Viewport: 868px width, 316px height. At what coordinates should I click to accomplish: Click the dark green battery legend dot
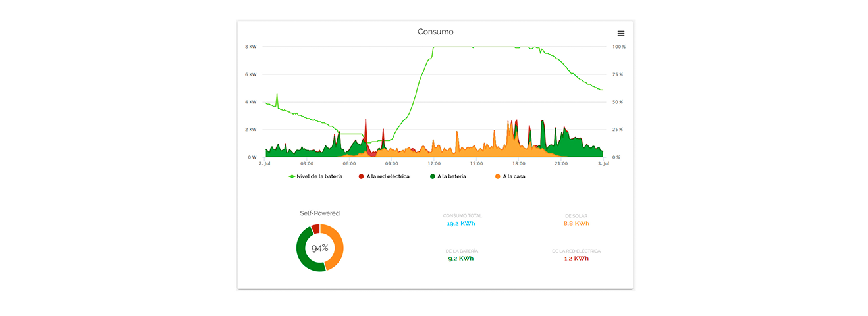coord(432,176)
